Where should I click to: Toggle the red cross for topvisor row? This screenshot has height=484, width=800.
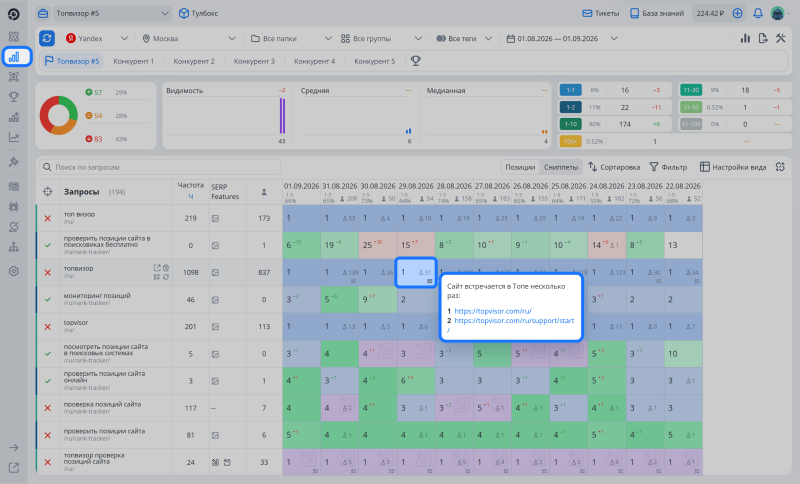pyautogui.click(x=47, y=327)
